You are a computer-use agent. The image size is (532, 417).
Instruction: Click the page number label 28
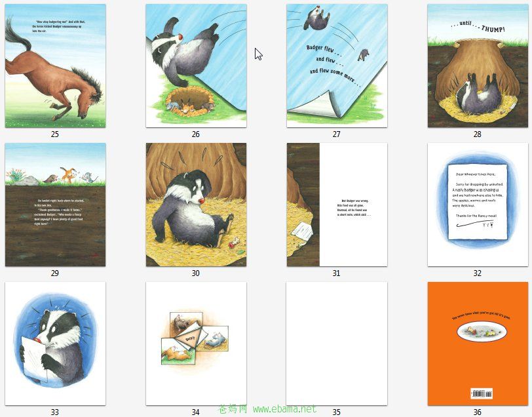478,134
